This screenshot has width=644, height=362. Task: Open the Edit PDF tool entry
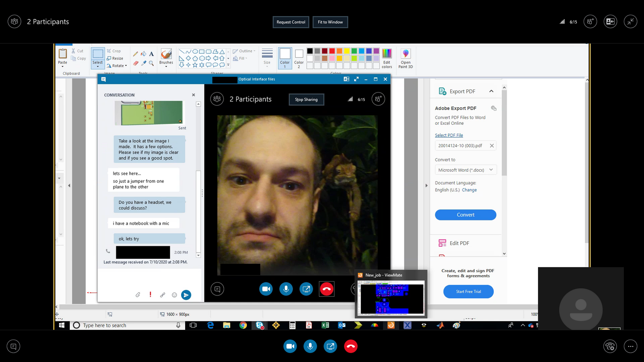459,243
